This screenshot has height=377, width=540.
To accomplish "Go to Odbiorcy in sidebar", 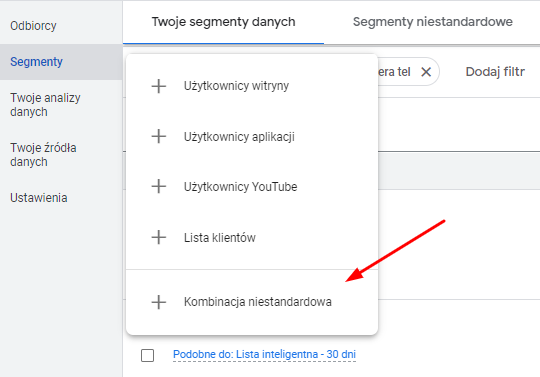I will (61, 26).
